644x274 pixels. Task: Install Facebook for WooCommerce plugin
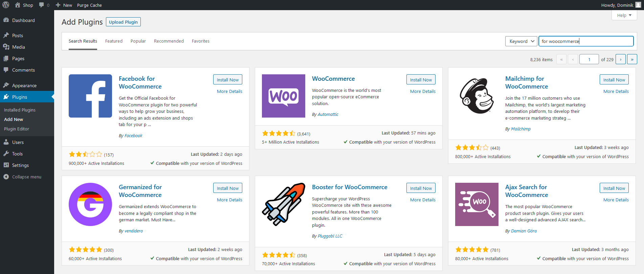click(x=228, y=80)
